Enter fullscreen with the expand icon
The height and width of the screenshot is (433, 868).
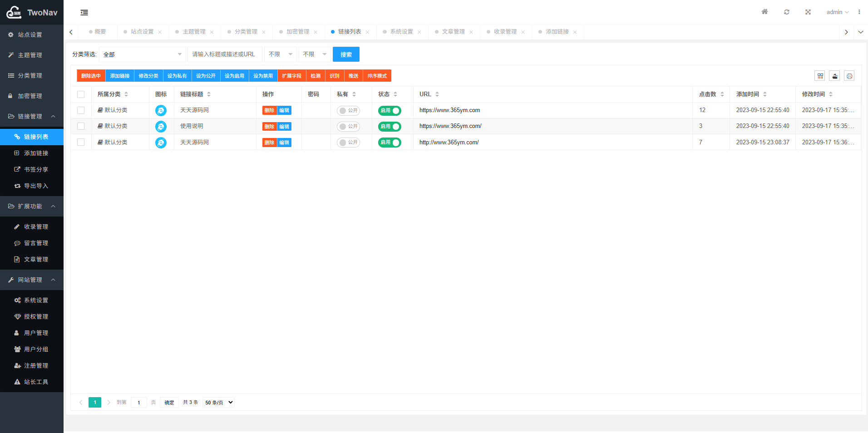coord(808,12)
